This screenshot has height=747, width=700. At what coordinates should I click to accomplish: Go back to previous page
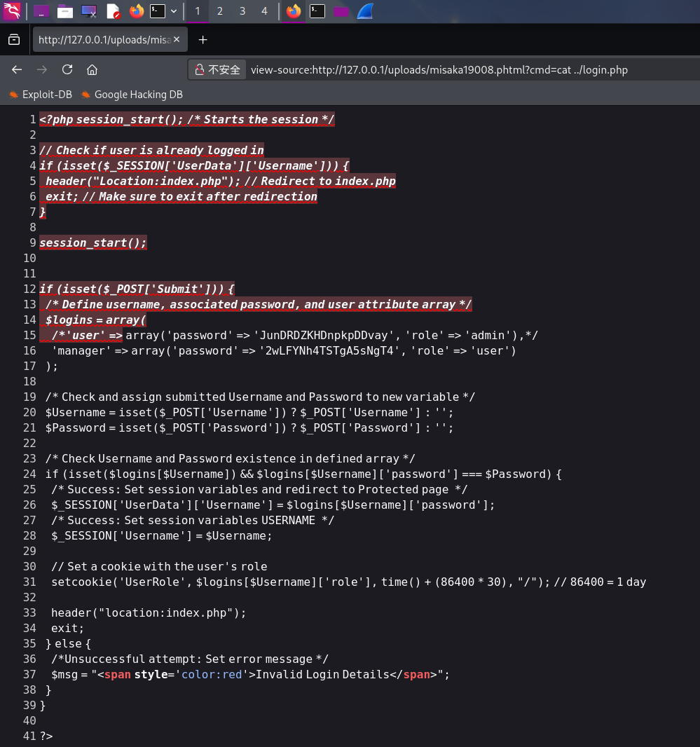pyautogui.click(x=17, y=69)
